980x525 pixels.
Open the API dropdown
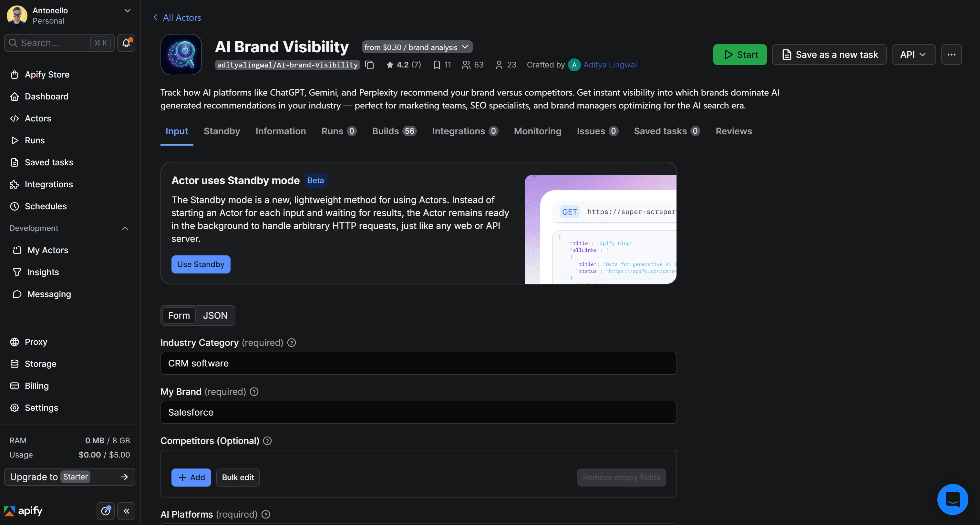913,54
